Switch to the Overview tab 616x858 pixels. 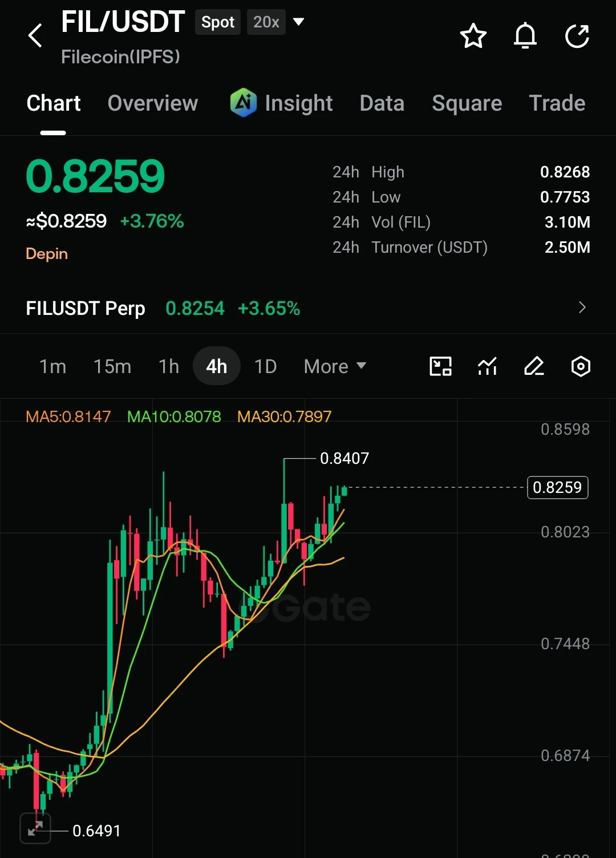[153, 103]
